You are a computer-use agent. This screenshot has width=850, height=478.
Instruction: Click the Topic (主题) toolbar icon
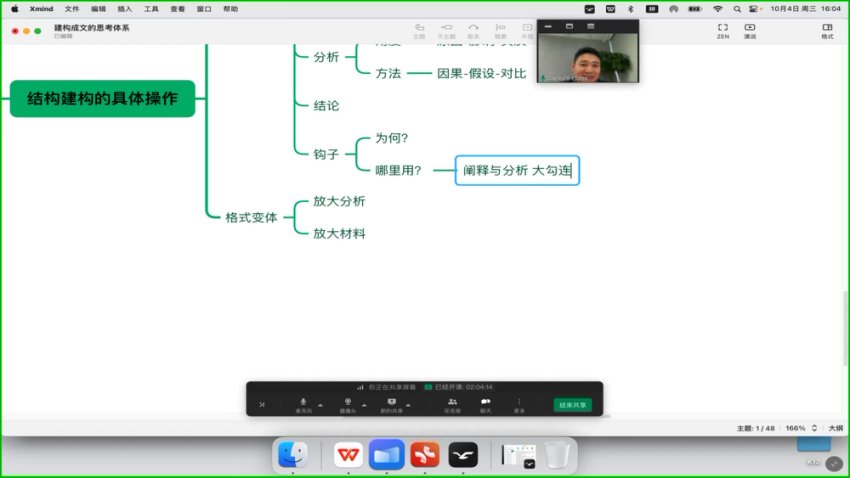(419, 29)
